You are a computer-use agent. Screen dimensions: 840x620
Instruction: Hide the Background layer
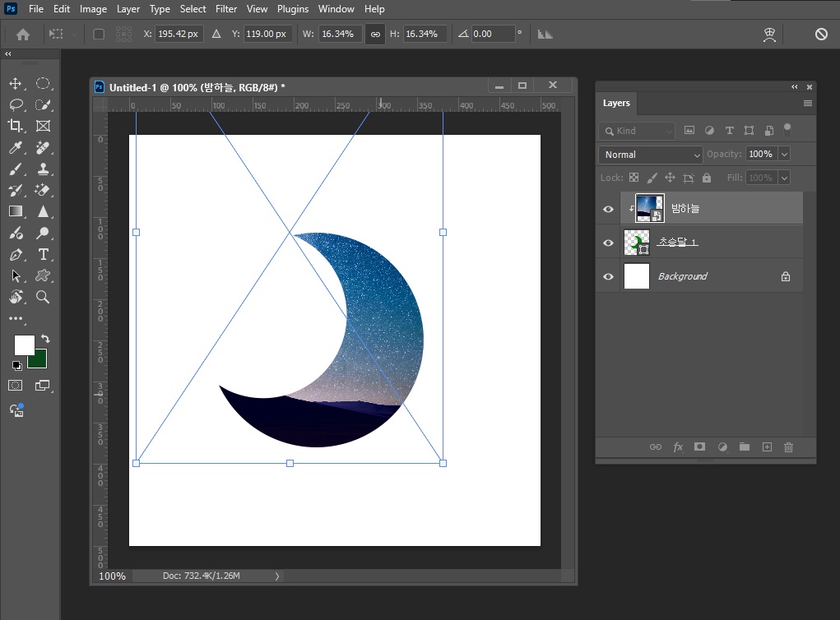(608, 276)
